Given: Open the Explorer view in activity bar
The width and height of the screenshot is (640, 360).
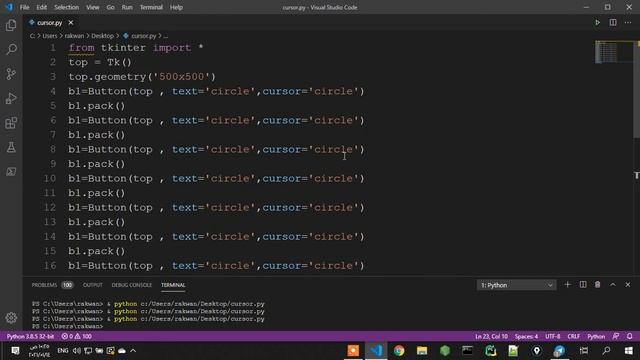Looking at the screenshot, I should click(11, 25).
